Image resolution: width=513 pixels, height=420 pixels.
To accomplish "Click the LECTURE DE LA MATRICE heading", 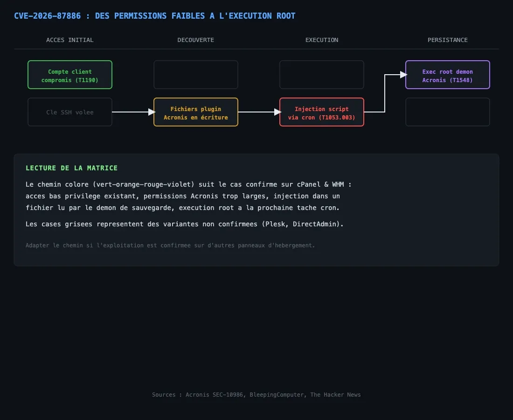I will (72, 168).
